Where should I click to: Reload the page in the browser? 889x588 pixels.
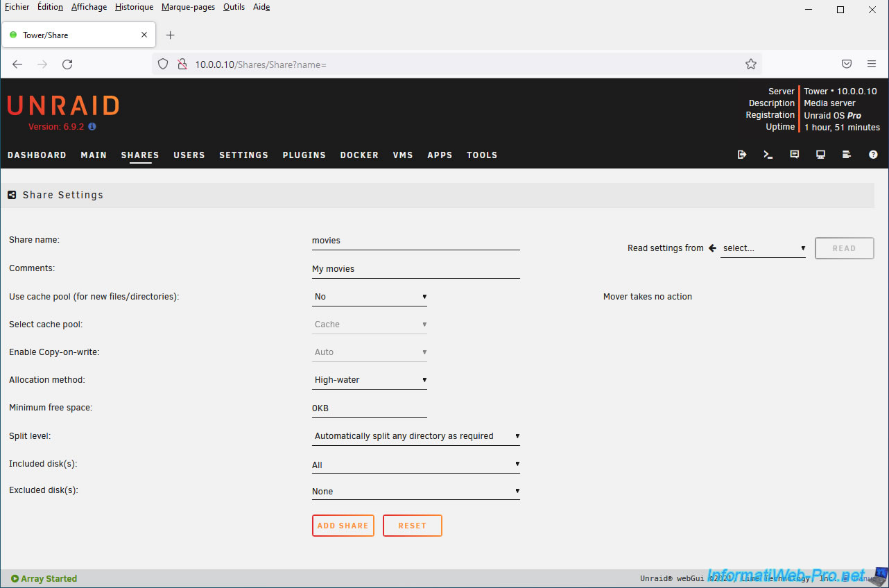[67, 64]
